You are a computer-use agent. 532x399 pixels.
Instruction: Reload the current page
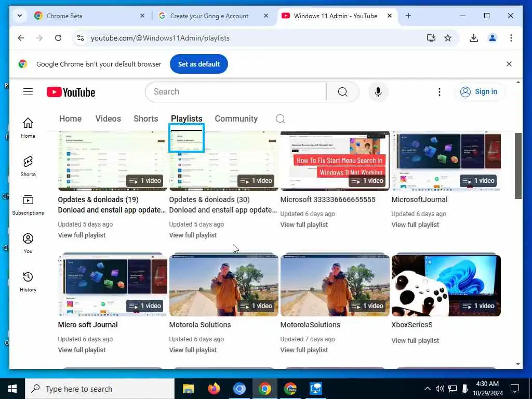(x=58, y=38)
